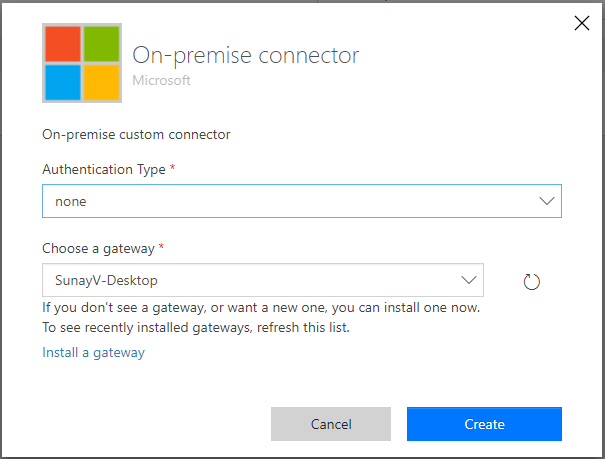Screen dimensions: 605x459
Task: Click the Authentication Type field label
Action: 103,169
